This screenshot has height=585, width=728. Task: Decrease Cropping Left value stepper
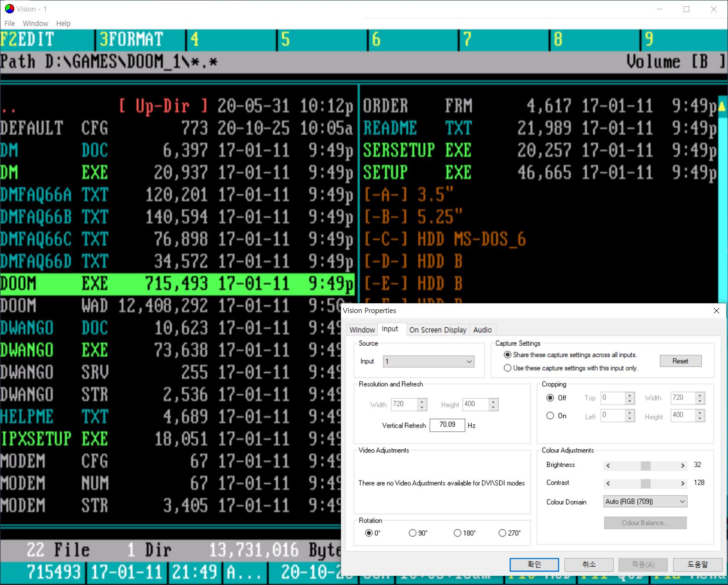click(x=630, y=418)
